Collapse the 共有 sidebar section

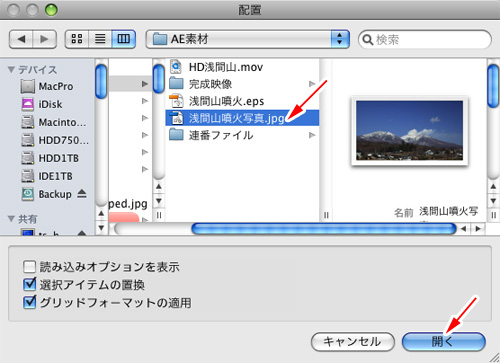point(11,219)
